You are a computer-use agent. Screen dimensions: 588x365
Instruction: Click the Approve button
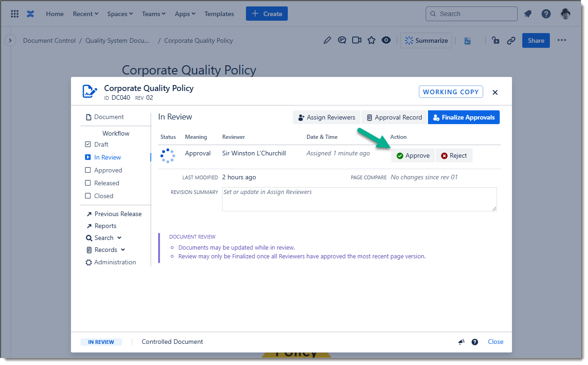[x=413, y=156]
